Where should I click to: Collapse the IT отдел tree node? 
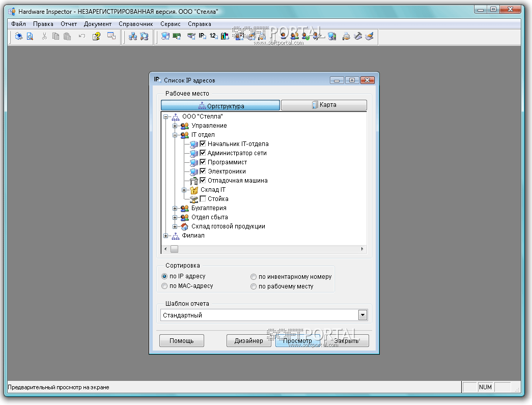[x=175, y=135]
